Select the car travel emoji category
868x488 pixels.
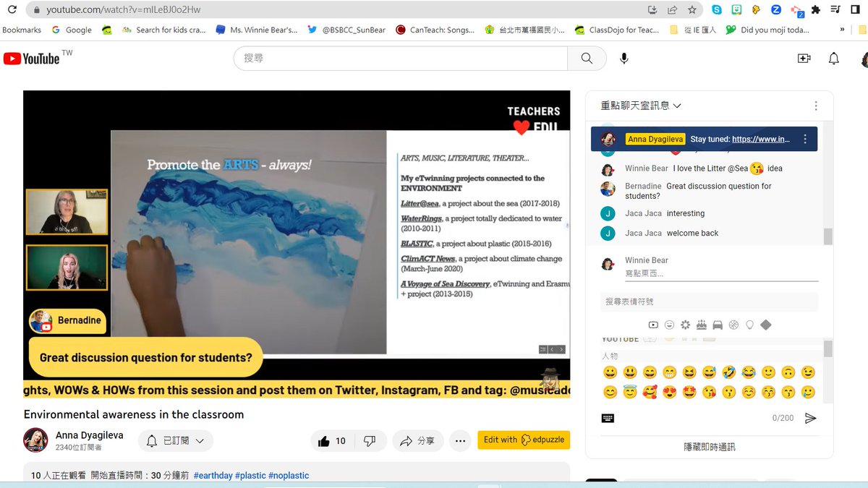718,325
